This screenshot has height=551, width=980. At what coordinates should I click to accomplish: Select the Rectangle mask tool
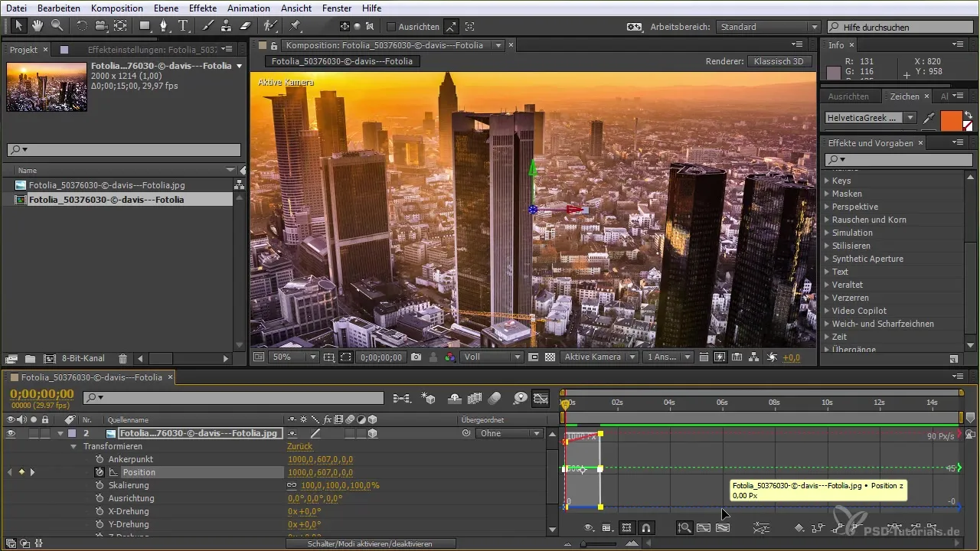click(145, 26)
